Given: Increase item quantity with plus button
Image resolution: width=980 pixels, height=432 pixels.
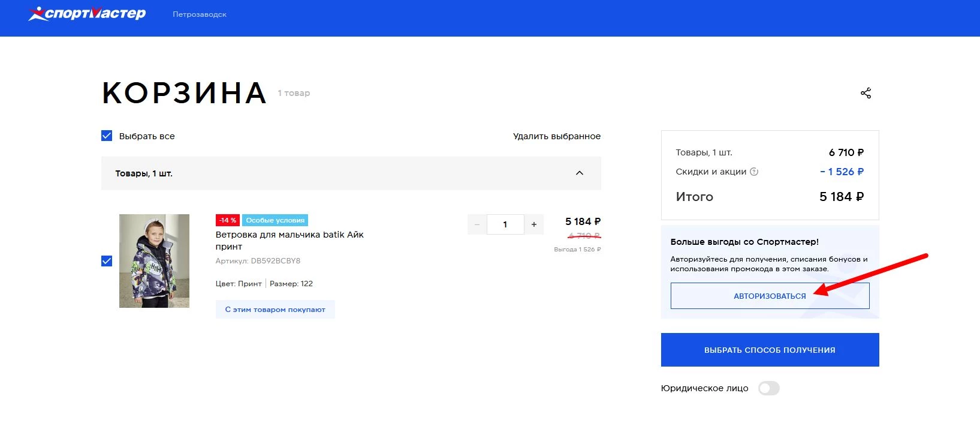Looking at the screenshot, I should 534,224.
